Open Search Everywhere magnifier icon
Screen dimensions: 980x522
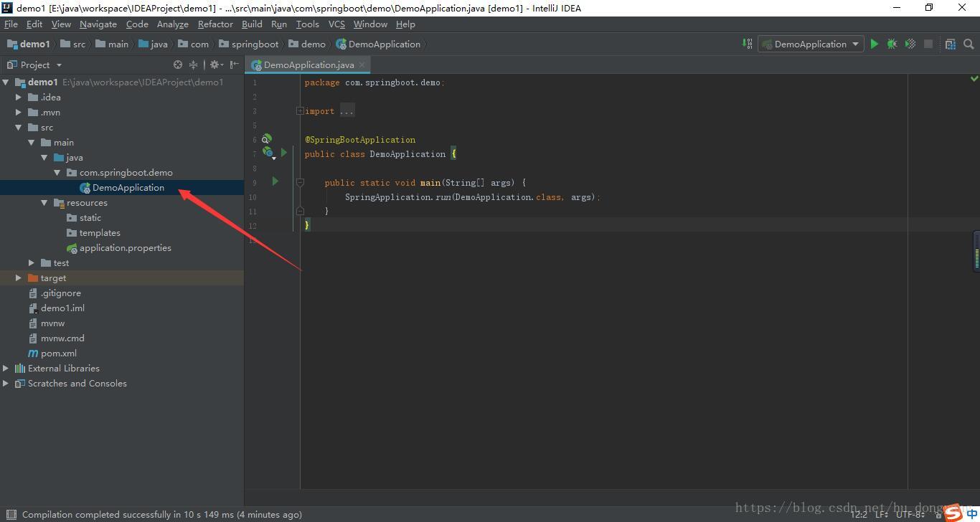pos(969,44)
